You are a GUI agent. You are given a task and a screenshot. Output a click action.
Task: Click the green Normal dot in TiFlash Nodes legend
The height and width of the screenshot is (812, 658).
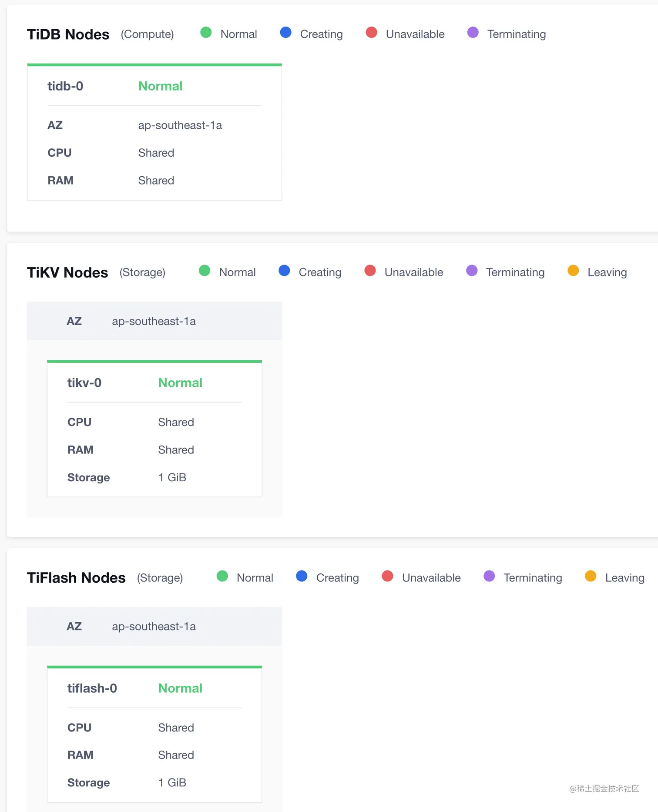click(222, 576)
